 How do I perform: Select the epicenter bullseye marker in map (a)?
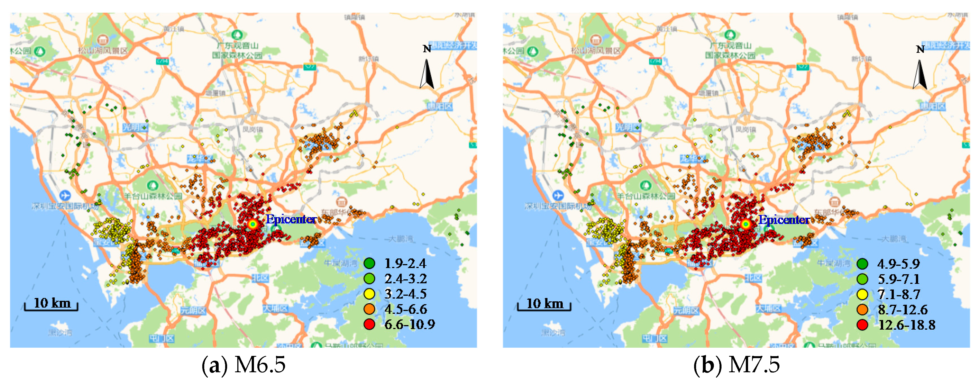pyautogui.click(x=253, y=224)
